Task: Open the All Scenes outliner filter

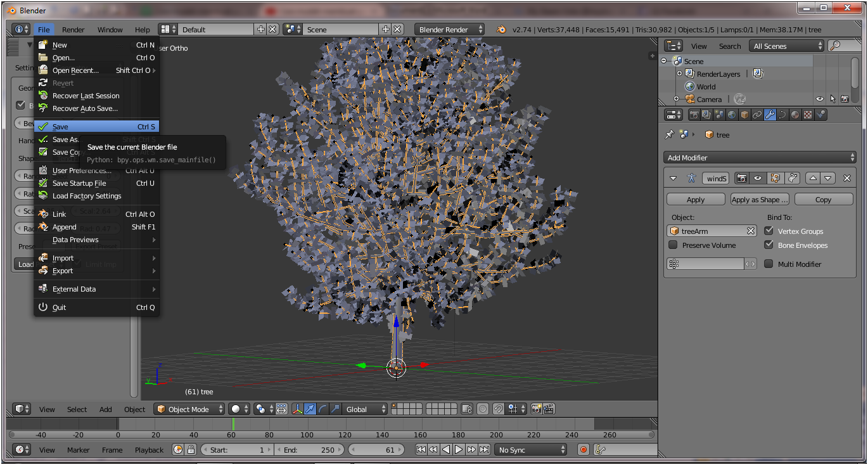Action: (x=786, y=46)
